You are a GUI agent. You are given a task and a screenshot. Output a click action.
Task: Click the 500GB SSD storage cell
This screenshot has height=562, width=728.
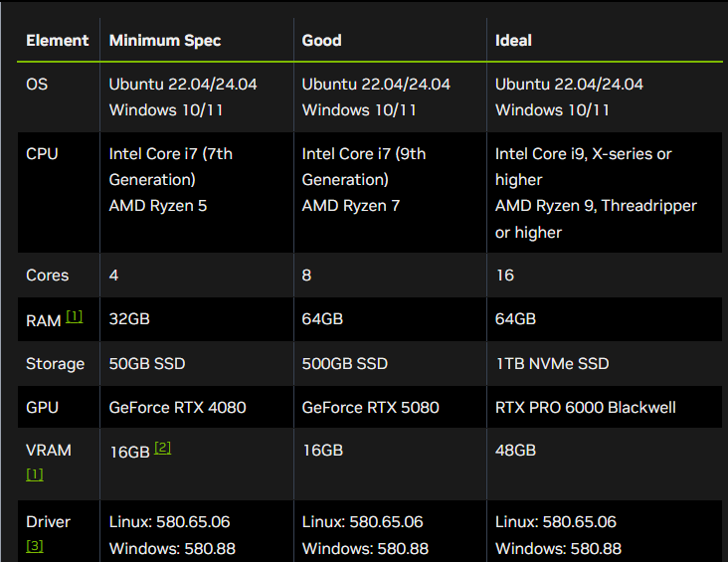pyautogui.click(x=344, y=363)
